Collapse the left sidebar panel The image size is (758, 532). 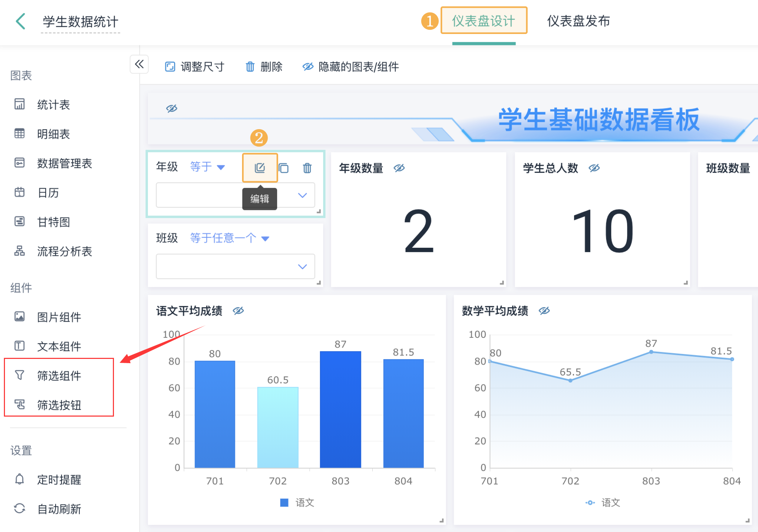click(139, 64)
